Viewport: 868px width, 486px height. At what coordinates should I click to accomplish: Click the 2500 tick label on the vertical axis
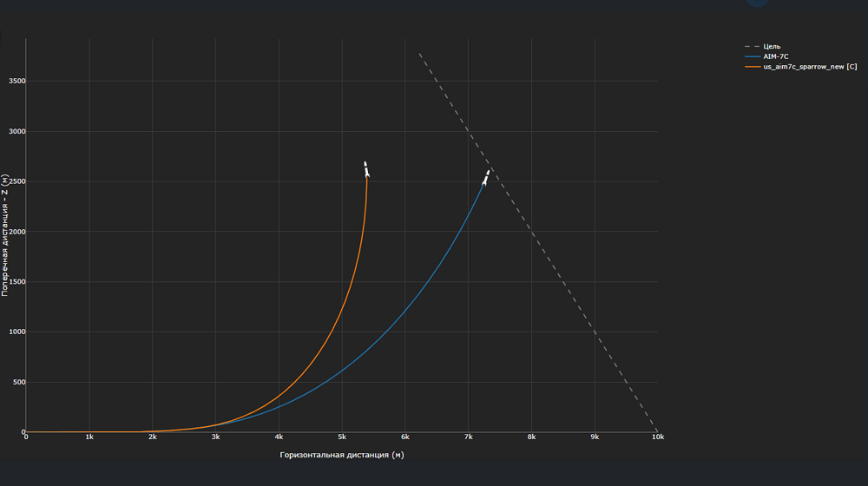pos(17,181)
